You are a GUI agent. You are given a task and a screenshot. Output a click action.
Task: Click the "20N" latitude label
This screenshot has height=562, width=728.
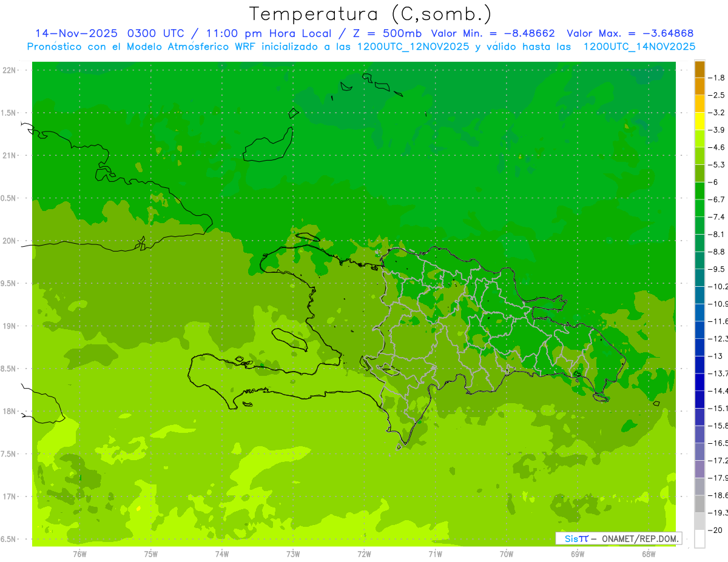[x=9, y=241]
